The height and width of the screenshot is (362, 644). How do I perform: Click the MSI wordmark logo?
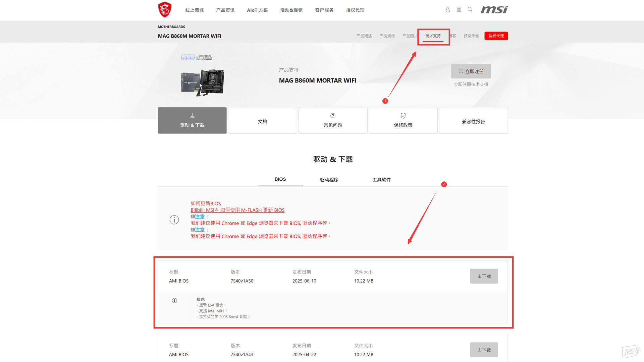coord(494,10)
